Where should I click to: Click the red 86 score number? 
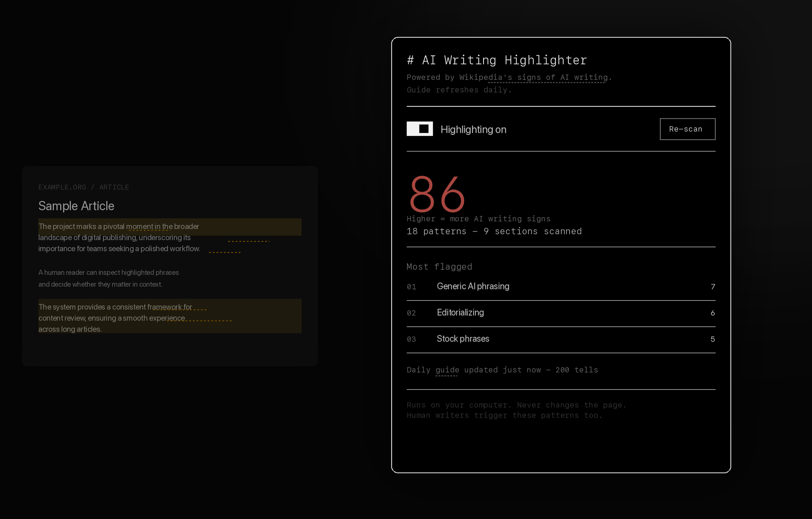[x=437, y=194]
